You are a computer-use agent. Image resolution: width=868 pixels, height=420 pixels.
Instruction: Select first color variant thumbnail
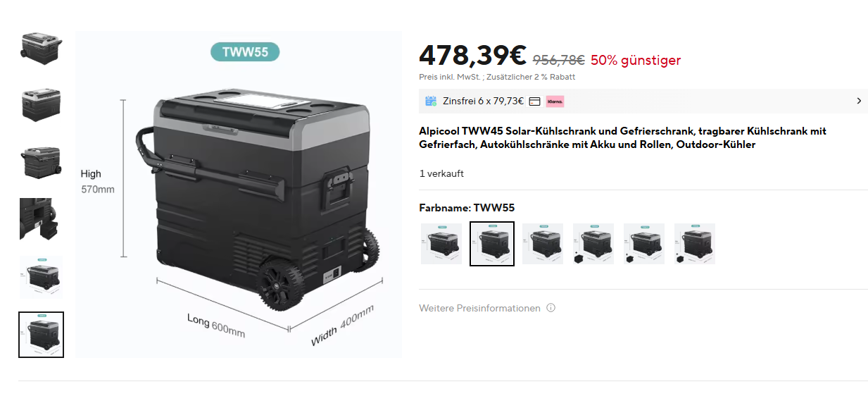[x=441, y=244]
